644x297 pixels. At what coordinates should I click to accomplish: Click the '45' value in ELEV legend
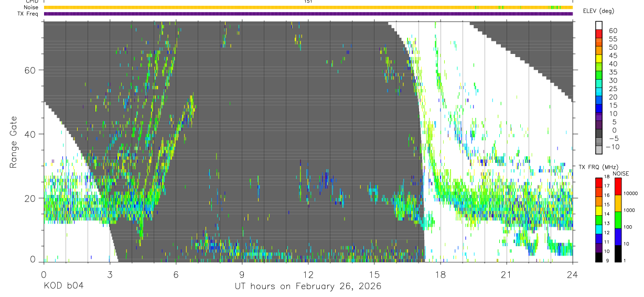coord(613,56)
